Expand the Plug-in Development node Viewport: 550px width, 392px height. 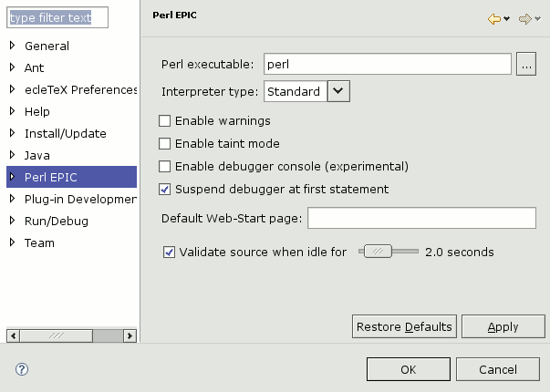pos(12,199)
